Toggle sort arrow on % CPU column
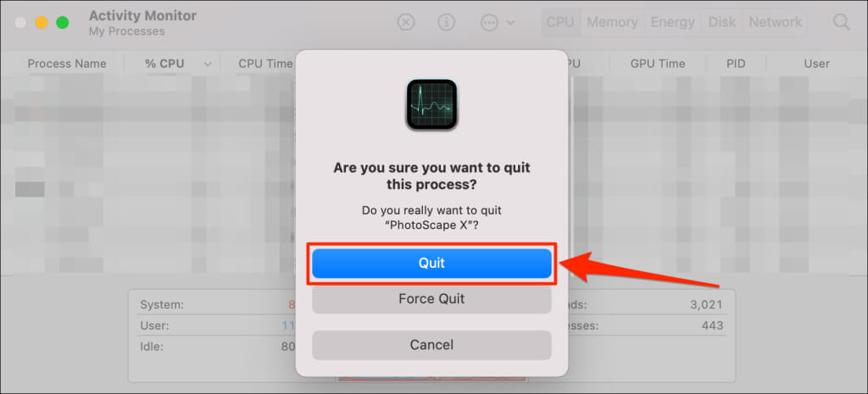This screenshot has height=394, width=868. [208, 64]
